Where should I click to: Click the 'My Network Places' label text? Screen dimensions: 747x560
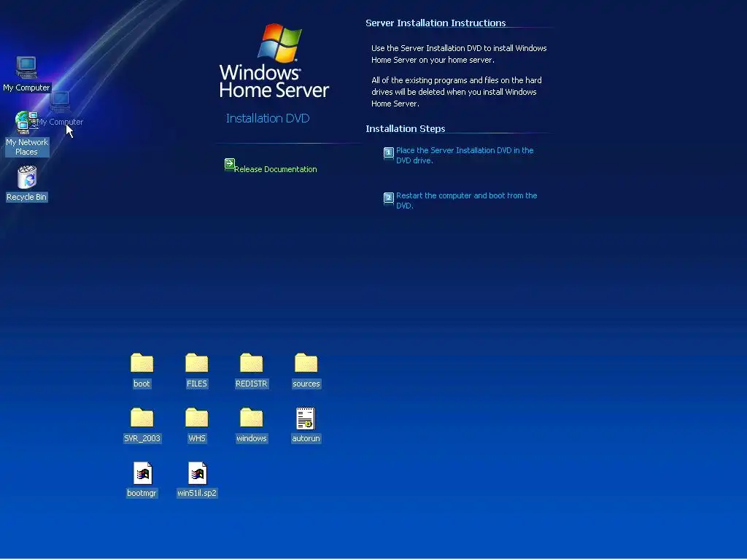(27, 147)
